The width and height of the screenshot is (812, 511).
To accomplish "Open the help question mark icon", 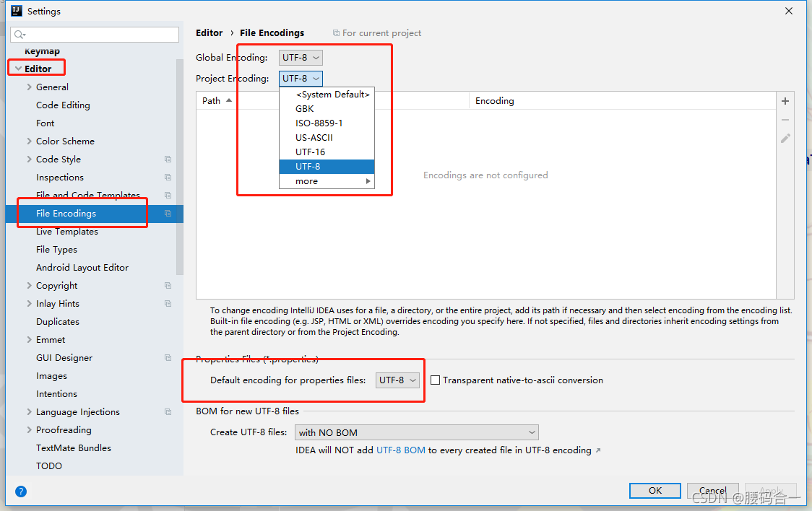I will pos(21,492).
